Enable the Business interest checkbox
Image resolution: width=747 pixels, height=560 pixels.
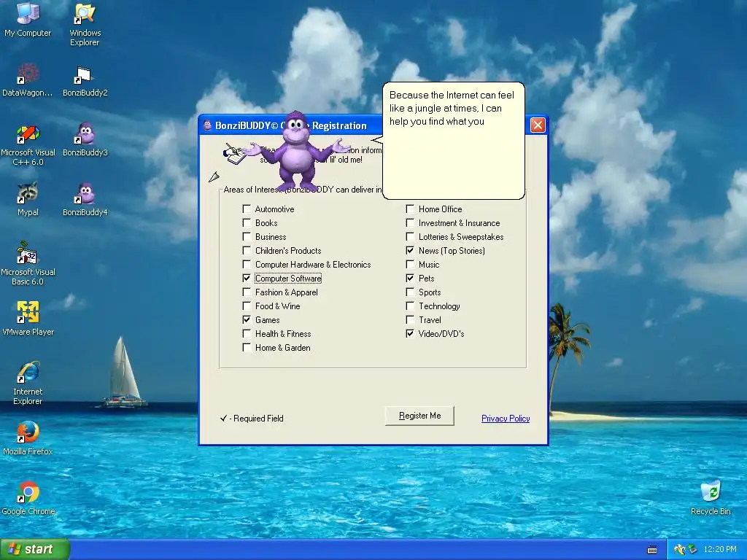click(247, 236)
